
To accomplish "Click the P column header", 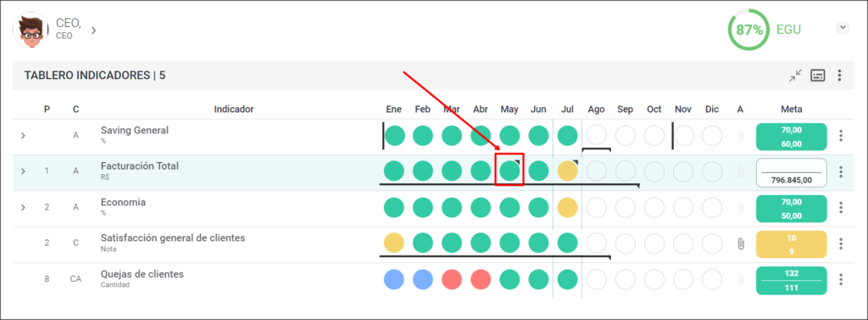I will 47,109.
